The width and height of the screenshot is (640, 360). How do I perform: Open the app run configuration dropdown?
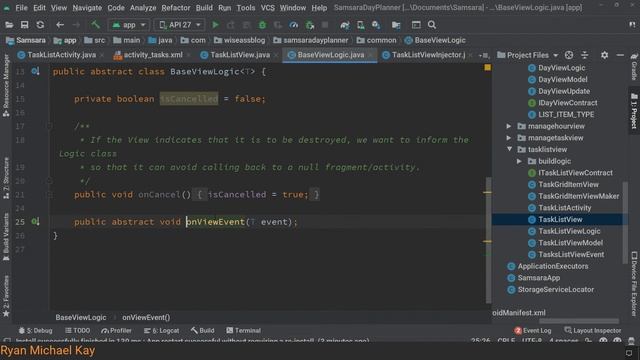129,25
